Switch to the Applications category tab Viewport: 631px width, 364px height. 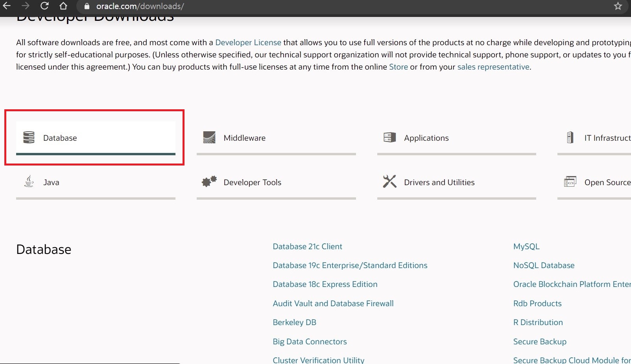[457, 138]
